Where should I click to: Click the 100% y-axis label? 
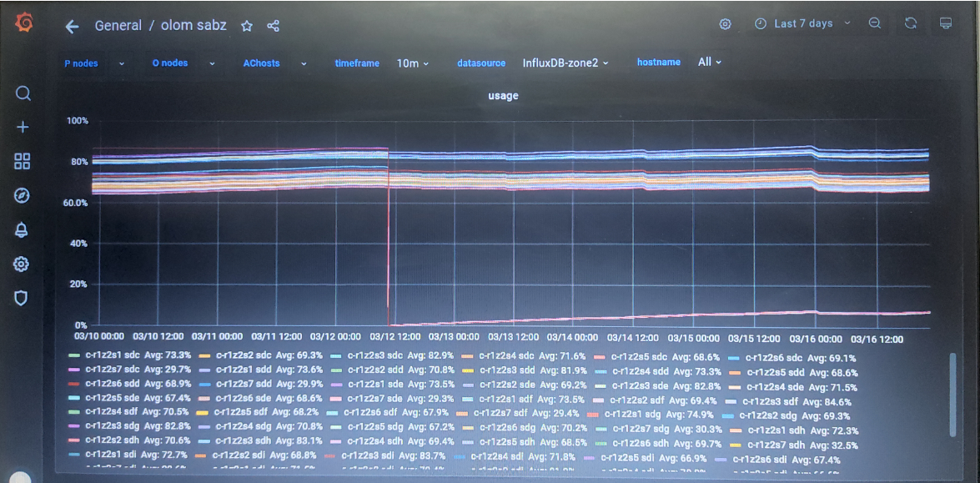point(78,120)
